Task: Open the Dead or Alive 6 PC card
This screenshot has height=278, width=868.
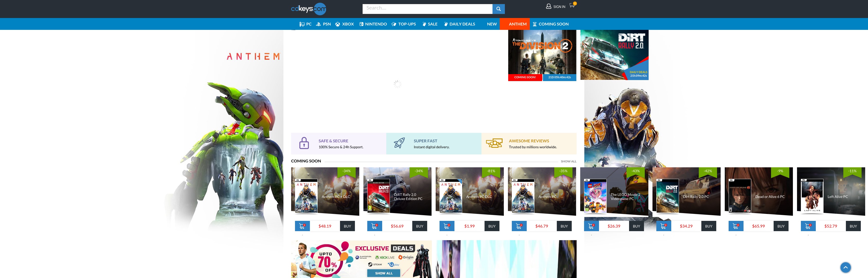Action: tap(758, 191)
